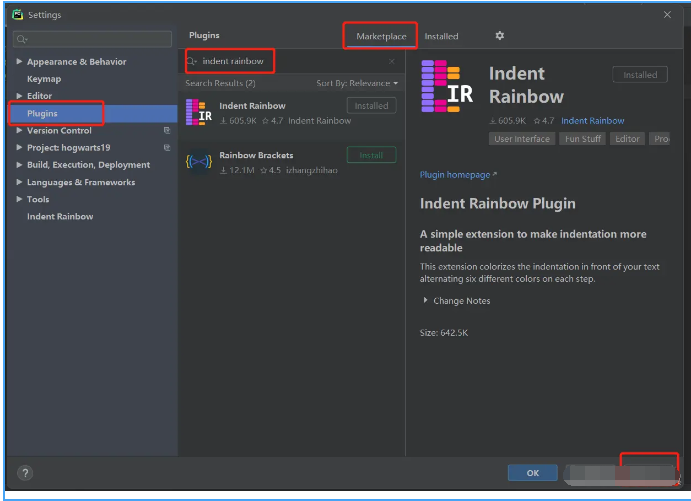Select the Rainbow Brackets search result name

point(256,155)
